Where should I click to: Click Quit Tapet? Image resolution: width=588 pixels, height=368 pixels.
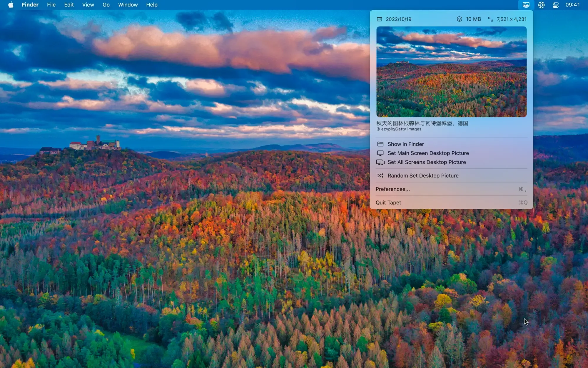[x=388, y=203]
